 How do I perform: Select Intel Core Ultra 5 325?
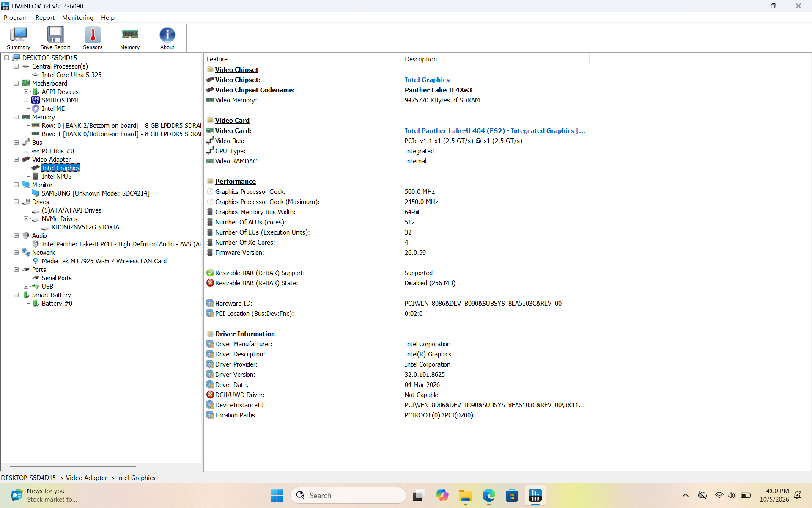tap(71, 75)
